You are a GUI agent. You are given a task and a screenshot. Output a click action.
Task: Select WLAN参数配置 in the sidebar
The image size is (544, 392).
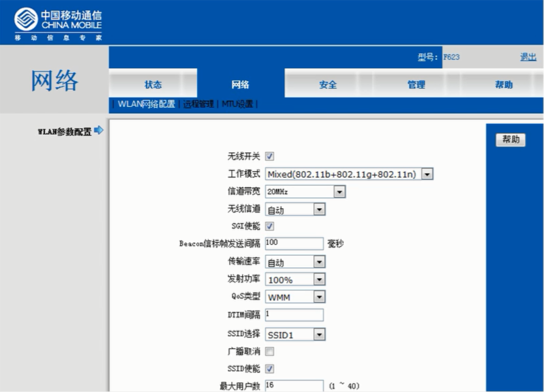(65, 132)
